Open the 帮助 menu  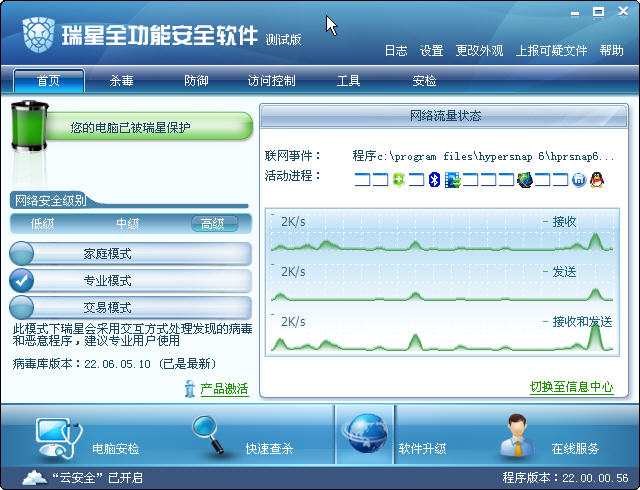[611, 51]
